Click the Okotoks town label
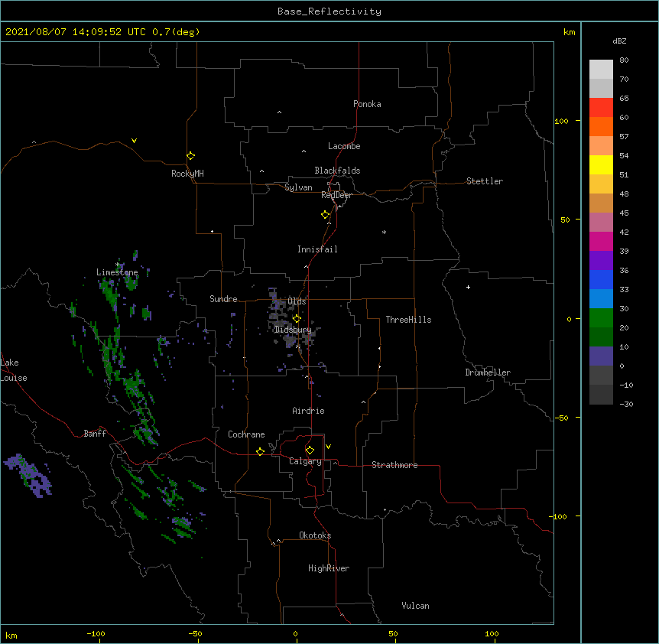This screenshot has width=659, height=644. tap(315, 535)
